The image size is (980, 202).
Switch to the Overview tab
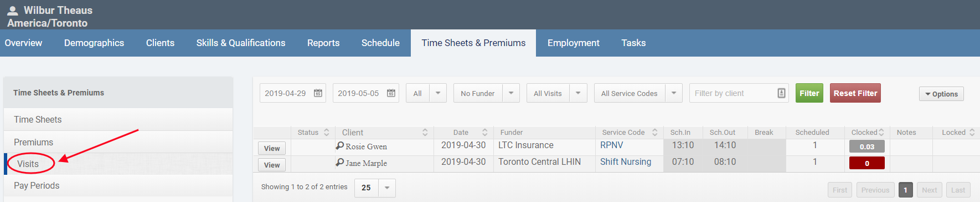click(23, 43)
